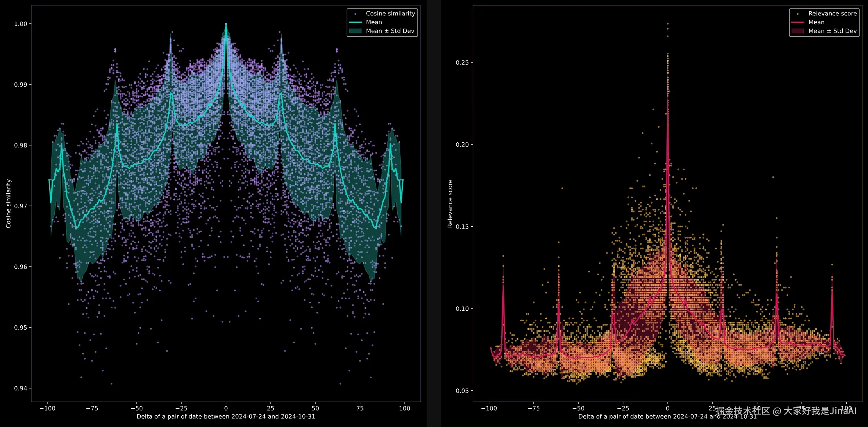Click the rotated 'Relevance score' y-axis title
Image resolution: width=868 pixels, height=427 pixels.
450,204
